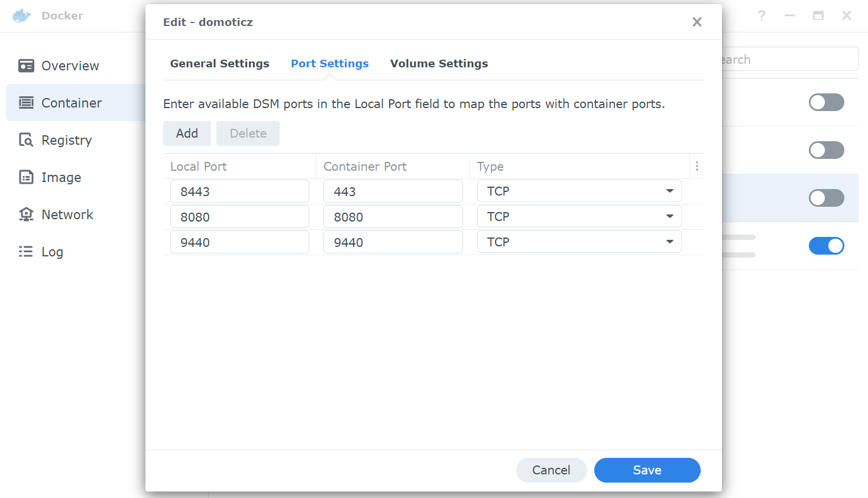Click the Container sidebar icon
868x498 pixels.
tap(26, 103)
